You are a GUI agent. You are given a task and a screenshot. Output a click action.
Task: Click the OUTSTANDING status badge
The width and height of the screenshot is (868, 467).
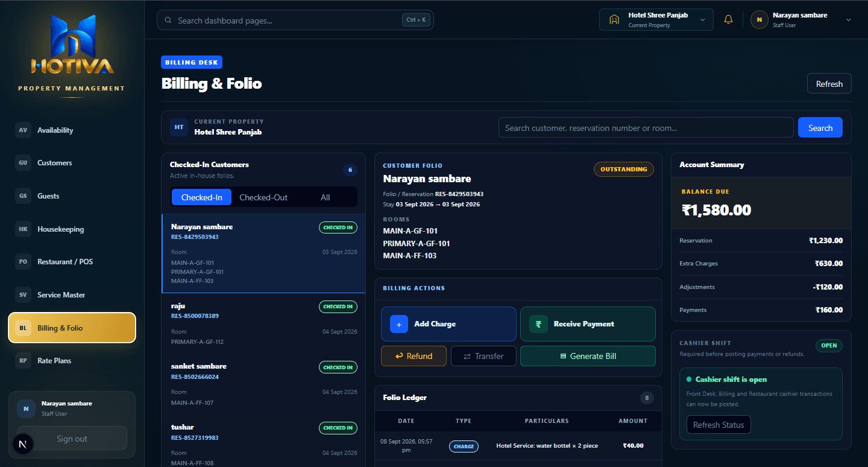[x=624, y=170]
